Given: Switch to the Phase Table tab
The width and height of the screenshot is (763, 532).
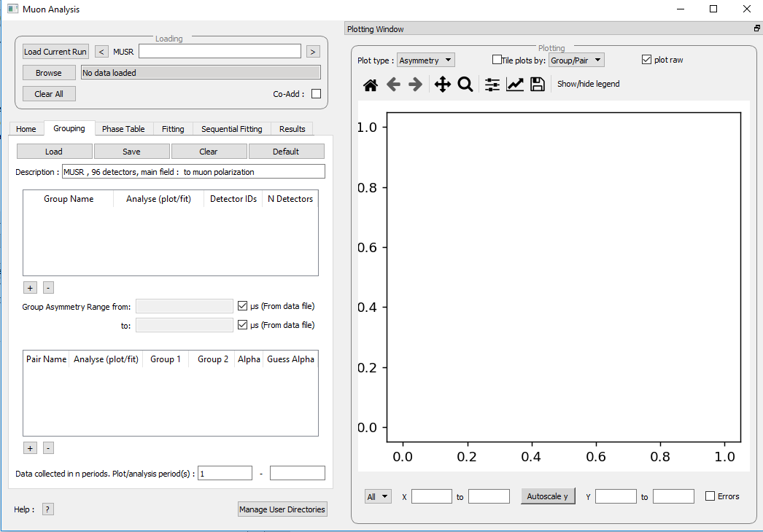Looking at the screenshot, I should (x=123, y=128).
